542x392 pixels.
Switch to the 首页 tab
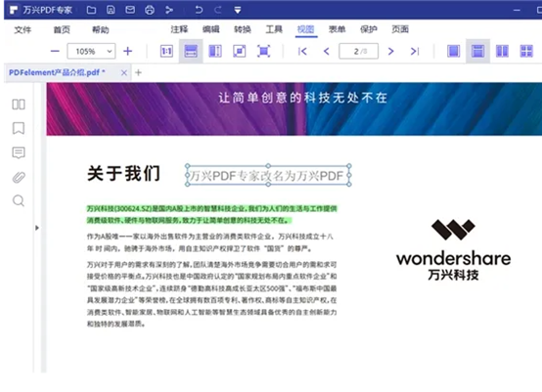pos(62,30)
